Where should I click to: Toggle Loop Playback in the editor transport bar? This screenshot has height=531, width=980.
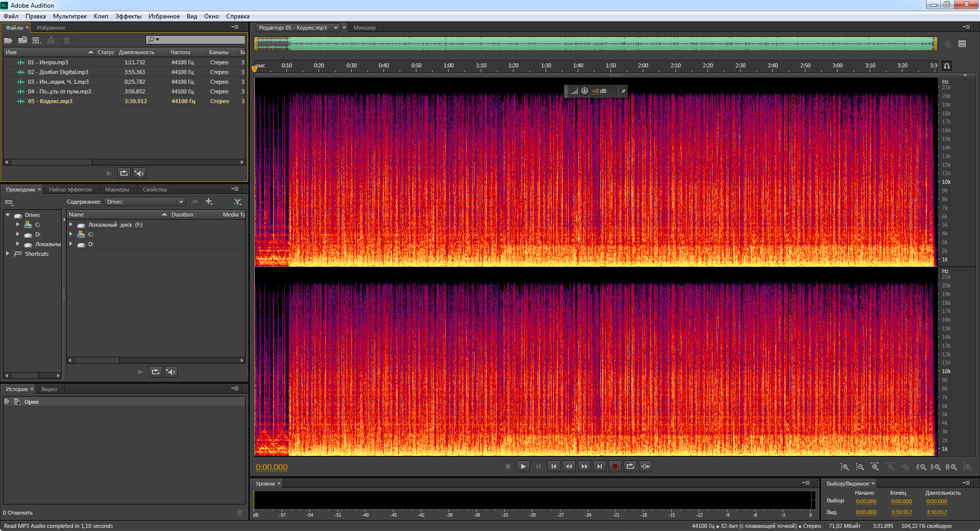(630, 466)
